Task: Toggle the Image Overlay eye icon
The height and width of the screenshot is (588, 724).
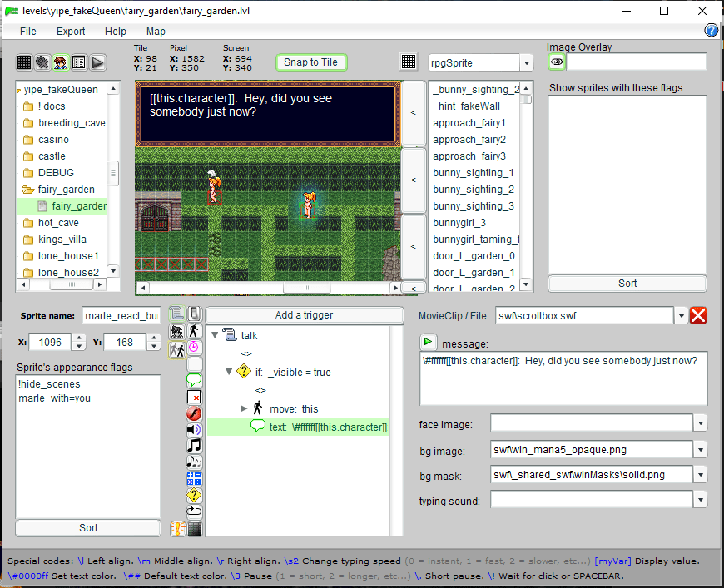Action: (x=557, y=62)
